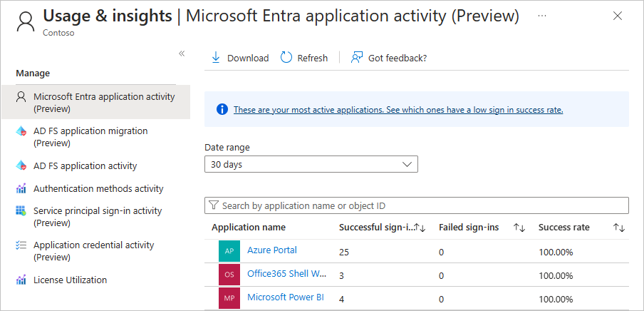Focus the Search by application name field

(x=417, y=205)
